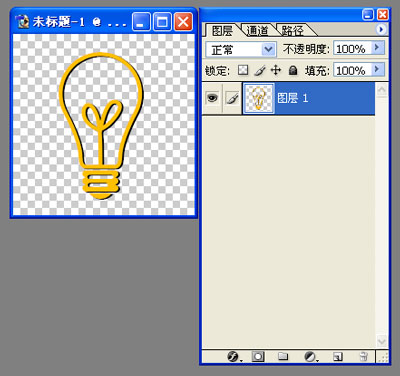Open the add layer style menu
The height and width of the screenshot is (376, 400).
(x=233, y=357)
